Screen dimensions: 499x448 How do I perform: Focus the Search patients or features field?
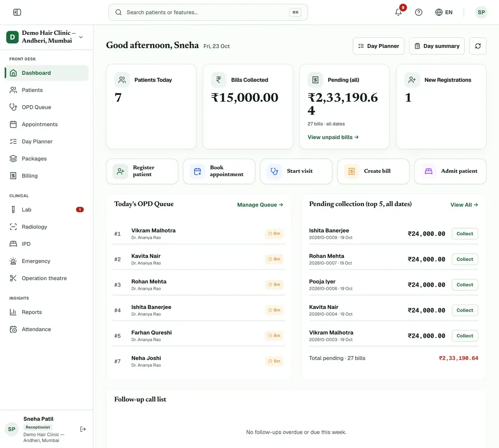tap(208, 12)
